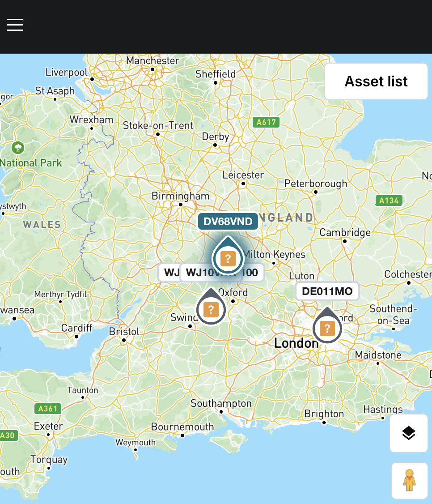432x504 pixels.
Task: Click the National Park tree icon
Action: pos(18,147)
